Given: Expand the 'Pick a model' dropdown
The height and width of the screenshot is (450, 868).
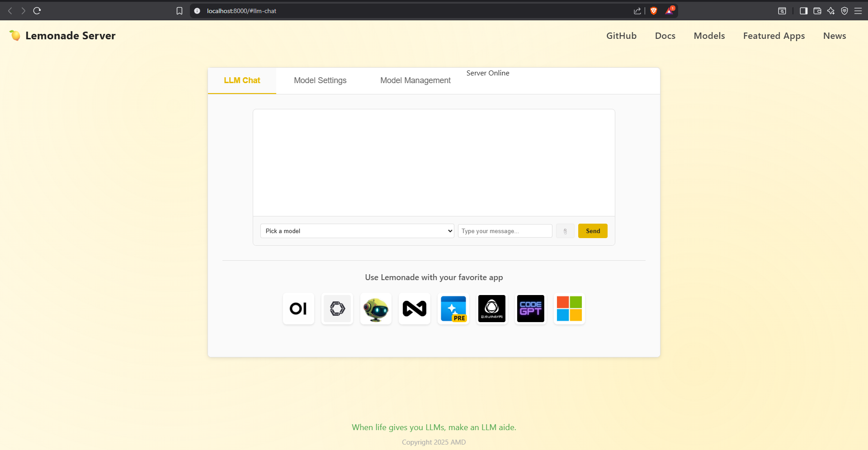Looking at the screenshot, I should [357, 231].
